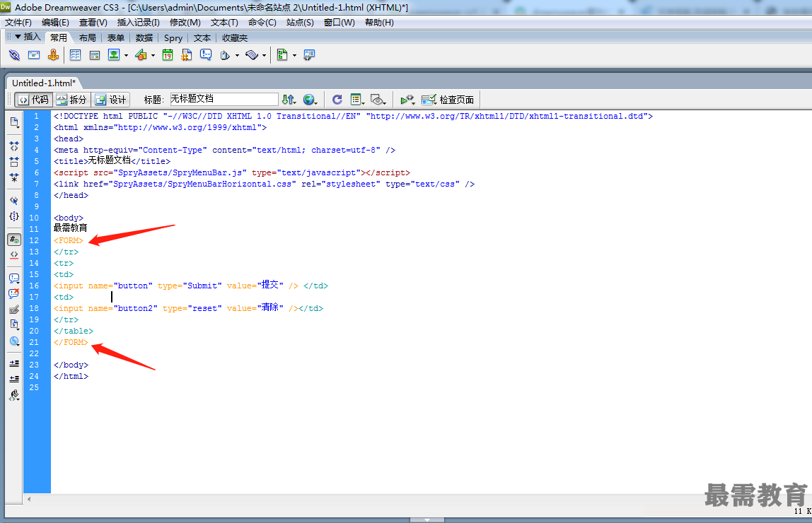The image size is (812, 523).
Task: Click the Templates insert icon
Action: tap(282, 55)
